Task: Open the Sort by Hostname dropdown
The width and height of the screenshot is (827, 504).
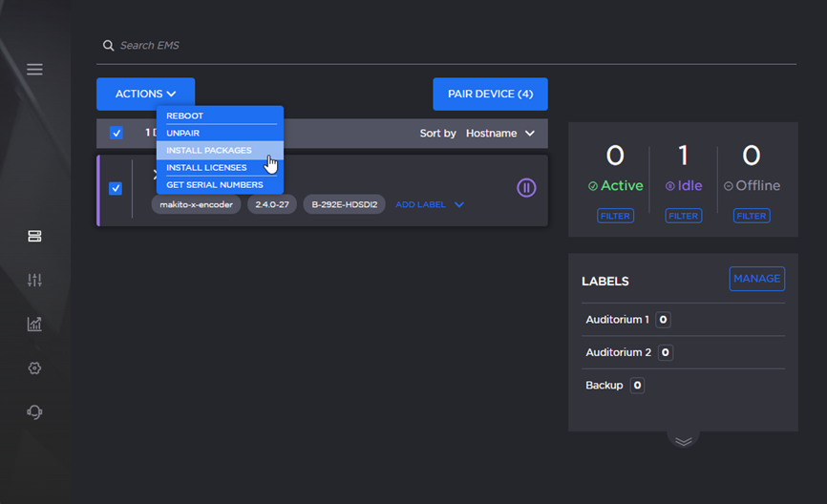Action: (499, 134)
